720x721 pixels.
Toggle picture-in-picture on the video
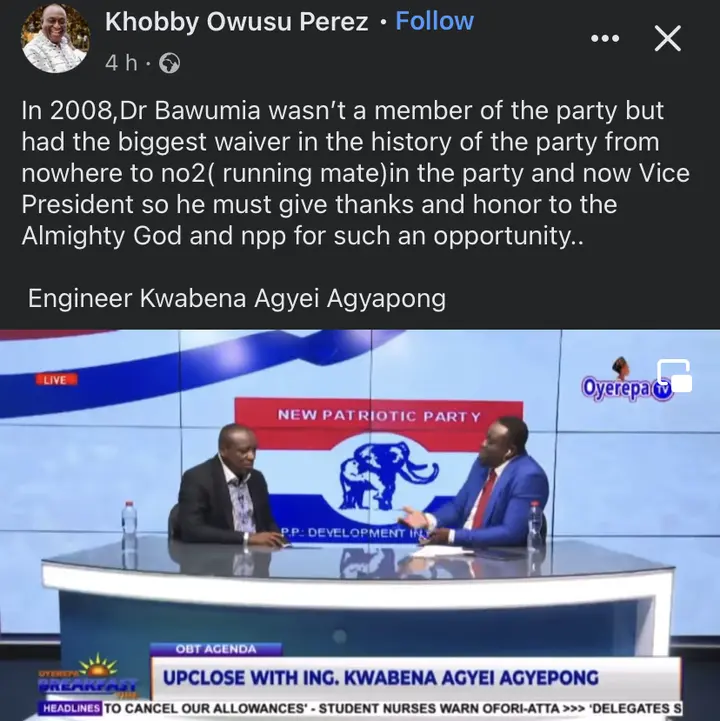[x=674, y=376]
